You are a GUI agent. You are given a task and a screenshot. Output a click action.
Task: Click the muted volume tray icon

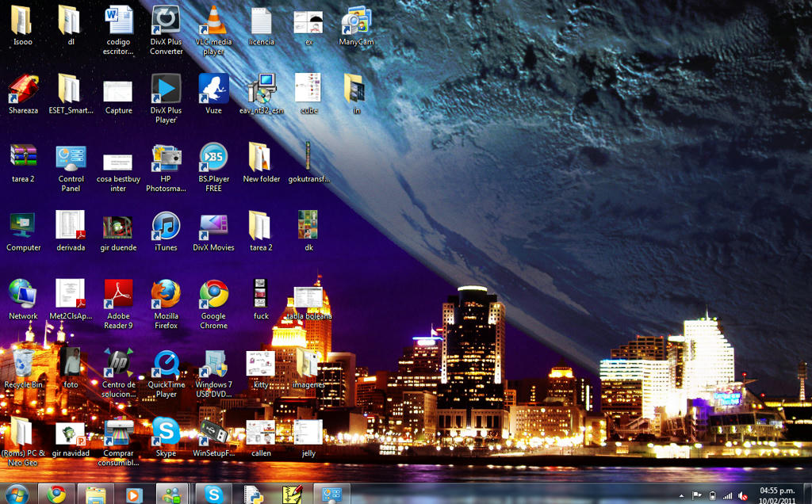click(x=743, y=495)
